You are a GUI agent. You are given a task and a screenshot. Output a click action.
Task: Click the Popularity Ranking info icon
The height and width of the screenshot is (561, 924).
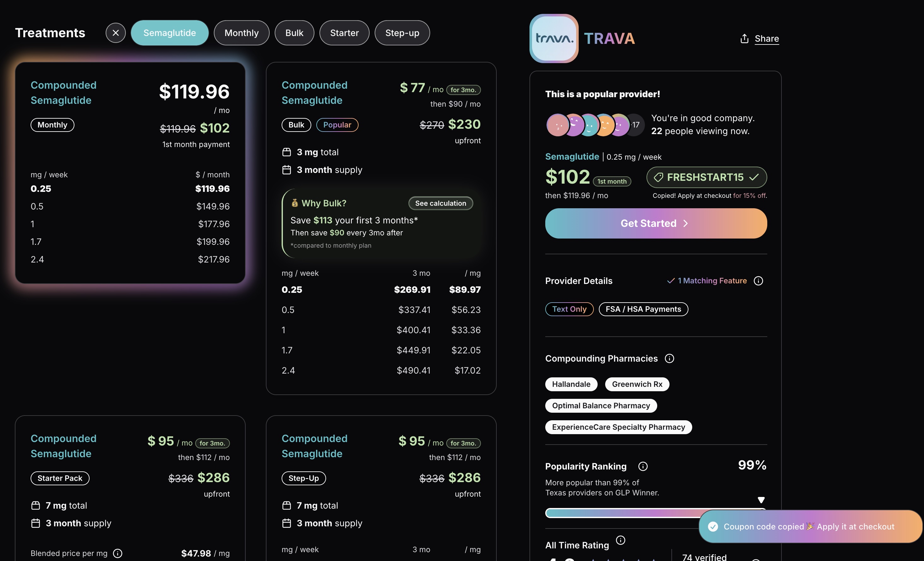click(643, 466)
